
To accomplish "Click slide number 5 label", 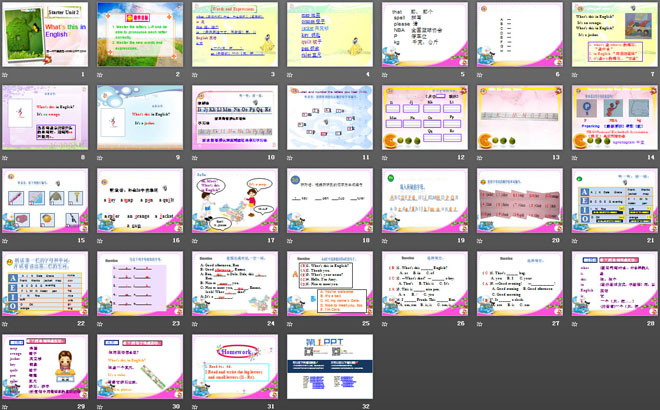I will tap(462, 74).
